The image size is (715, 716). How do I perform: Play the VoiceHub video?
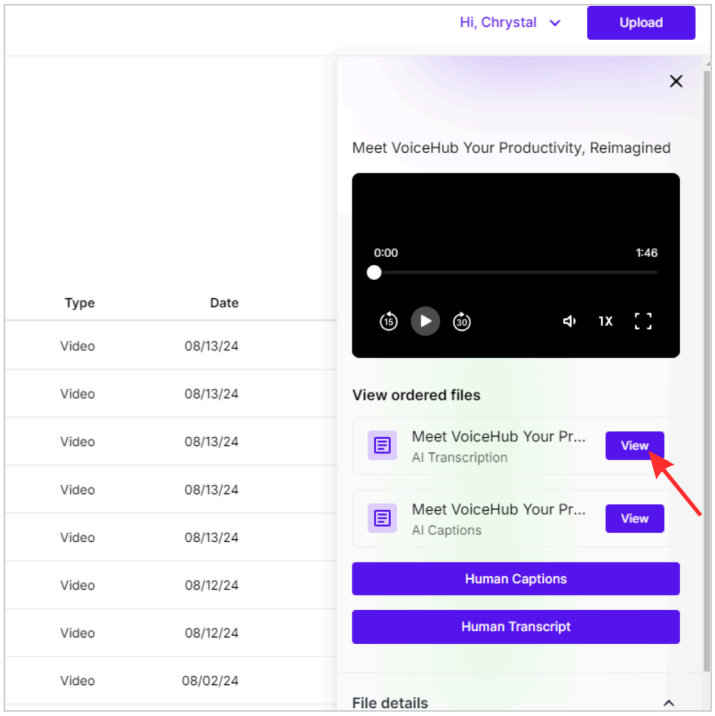click(x=425, y=321)
